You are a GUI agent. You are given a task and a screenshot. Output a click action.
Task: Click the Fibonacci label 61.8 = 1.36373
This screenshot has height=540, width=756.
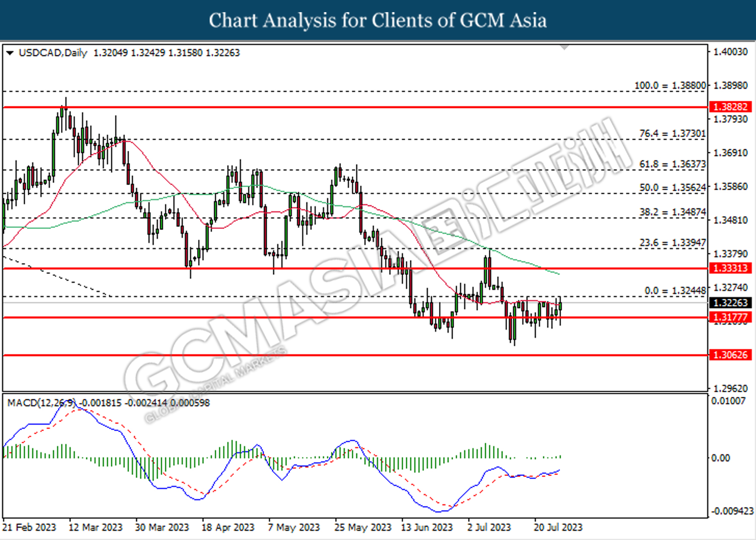tap(672, 164)
